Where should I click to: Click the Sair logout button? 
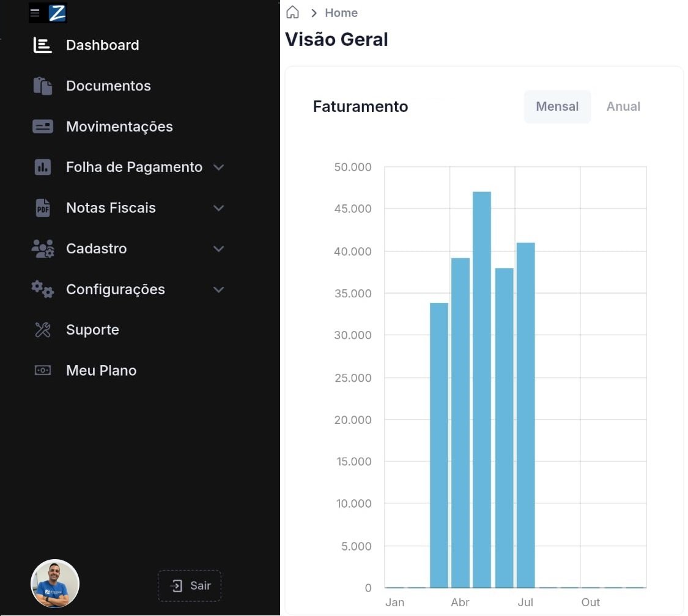[190, 585]
